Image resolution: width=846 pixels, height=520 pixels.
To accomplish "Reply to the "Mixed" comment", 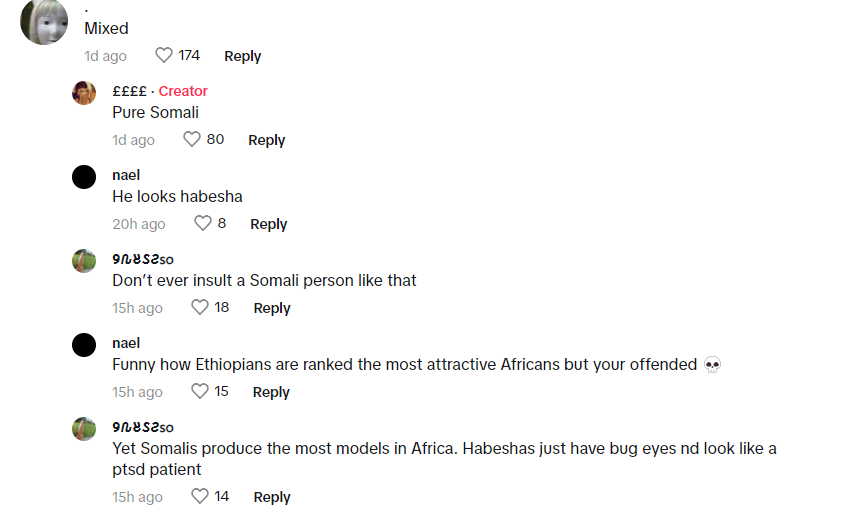I will click(243, 56).
